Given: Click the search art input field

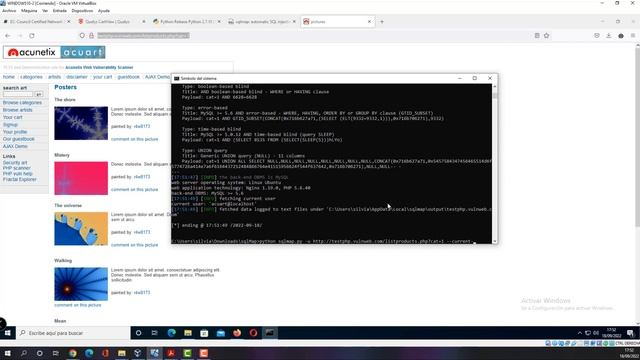Looking at the screenshot, I should pos(18,94).
